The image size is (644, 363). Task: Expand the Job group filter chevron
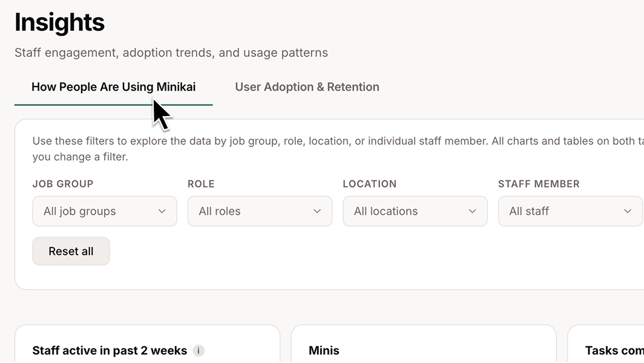(x=162, y=211)
